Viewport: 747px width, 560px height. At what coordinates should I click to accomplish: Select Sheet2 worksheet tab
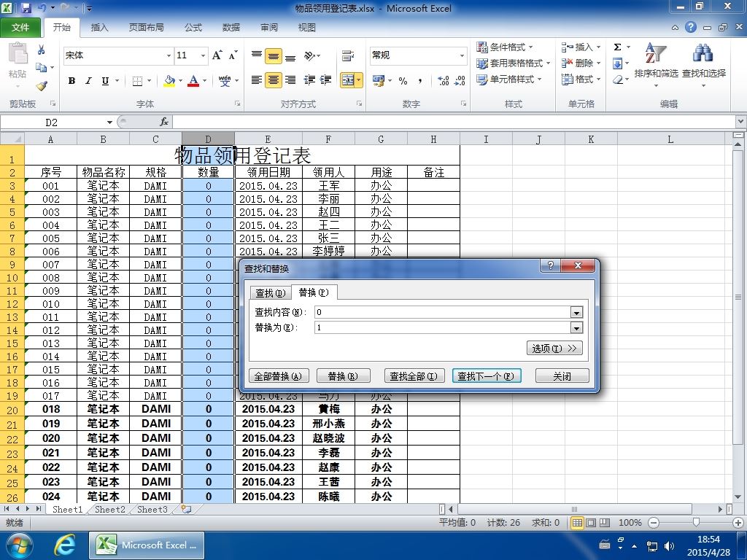click(x=109, y=510)
